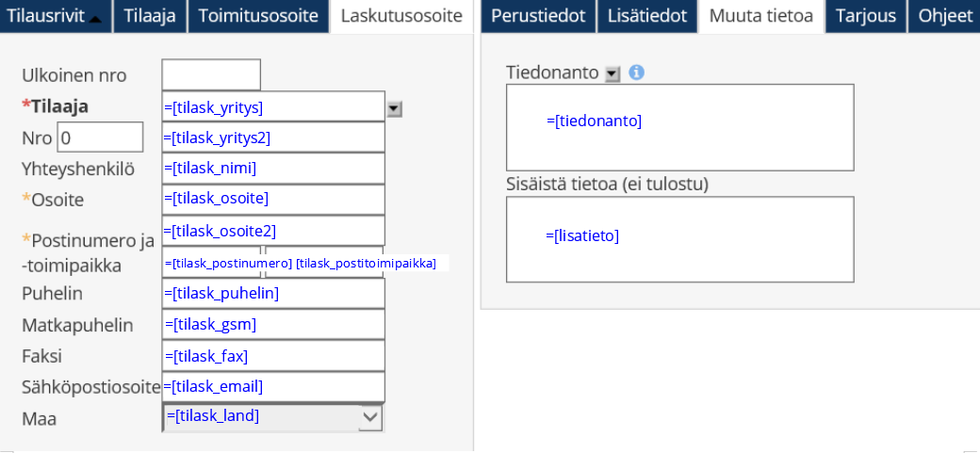Focus the Sähköpostiosoite email field
This screenshot has height=453, width=980.
click(273, 386)
